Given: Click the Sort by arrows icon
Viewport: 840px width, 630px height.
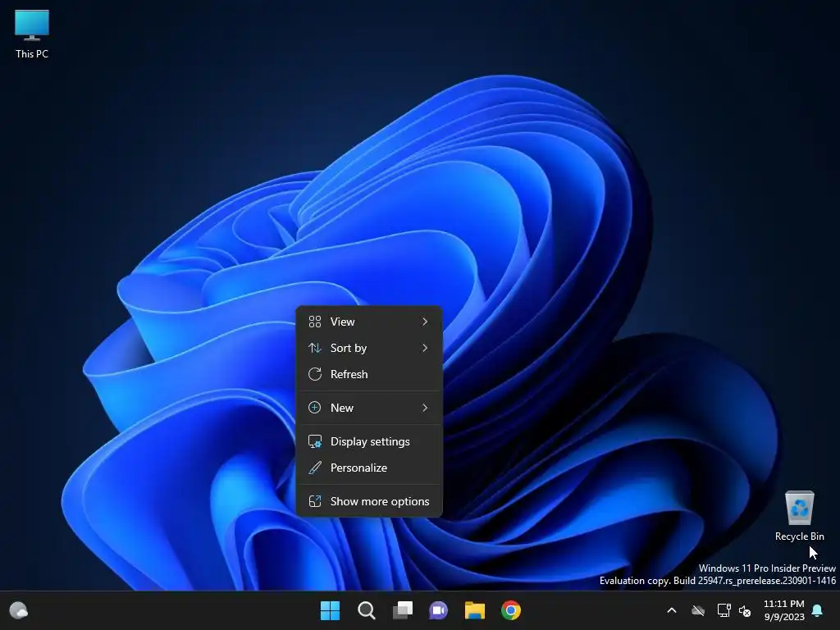Looking at the screenshot, I should tap(315, 348).
